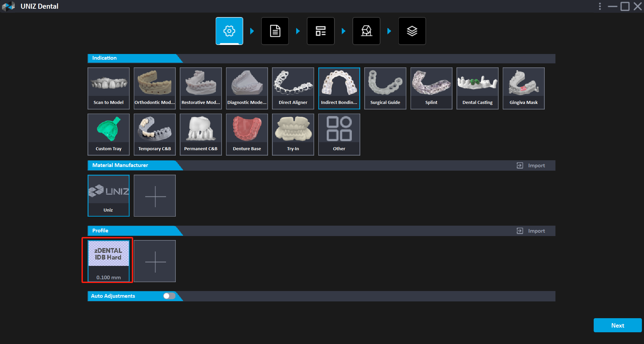644x344 pixels.
Task: Click the Next button
Action: click(617, 325)
